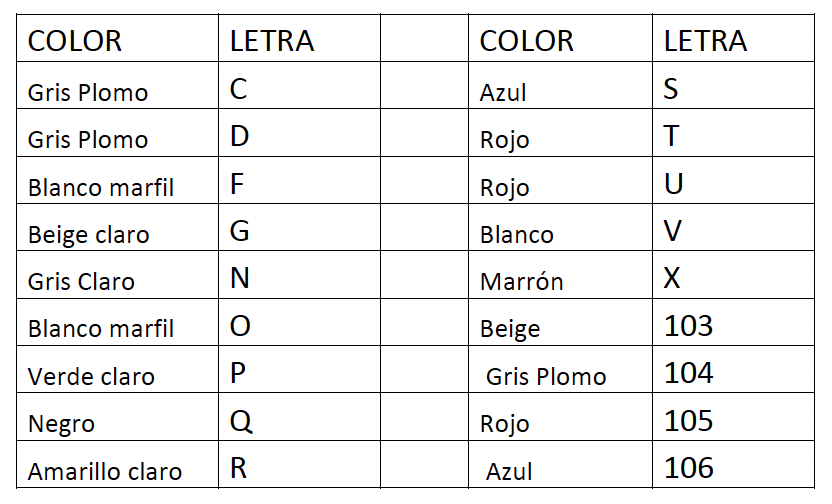Screen dimensions: 832x504
Task: Click the letter G cell
Action: (x=240, y=232)
